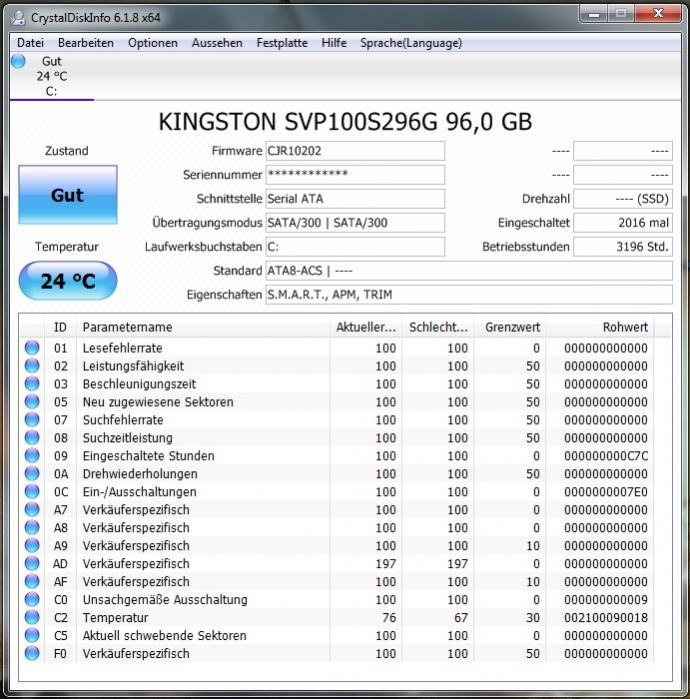Click the Gut health status button
Image resolution: width=690 pixels, height=699 pixels.
point(68,195)
